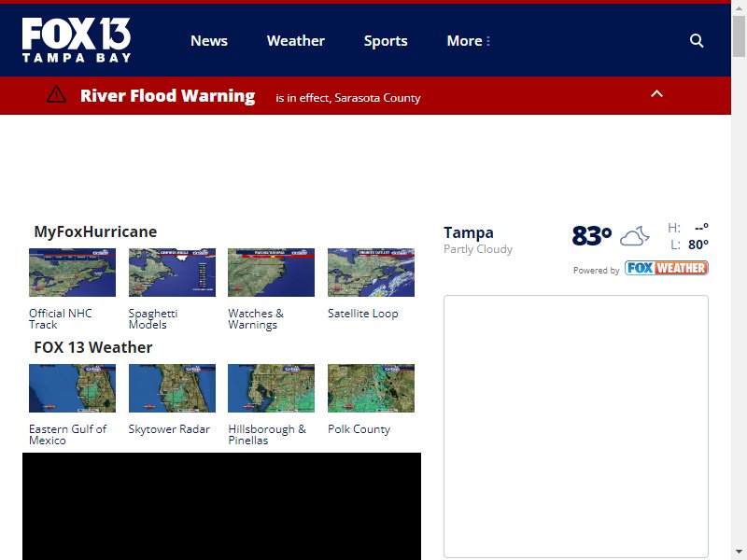747x560 pixels.
Task: Click the Watches & Warnings link
Action: 256,319
